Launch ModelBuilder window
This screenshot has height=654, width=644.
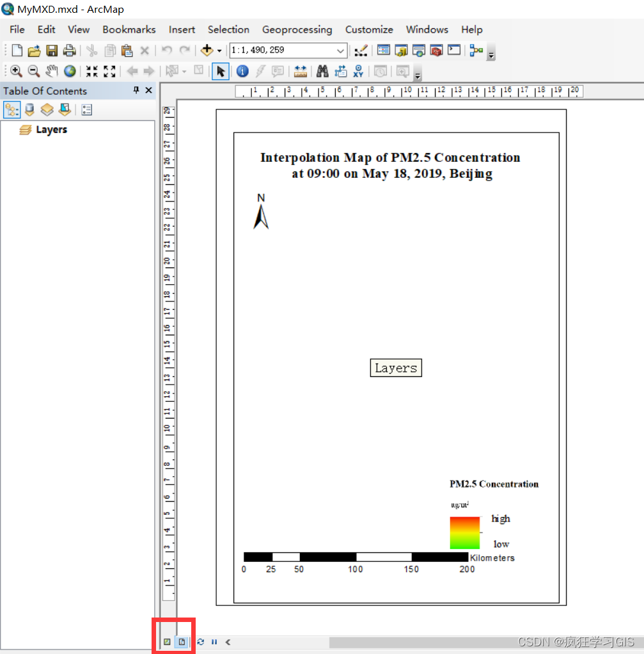tap(476, 51)
